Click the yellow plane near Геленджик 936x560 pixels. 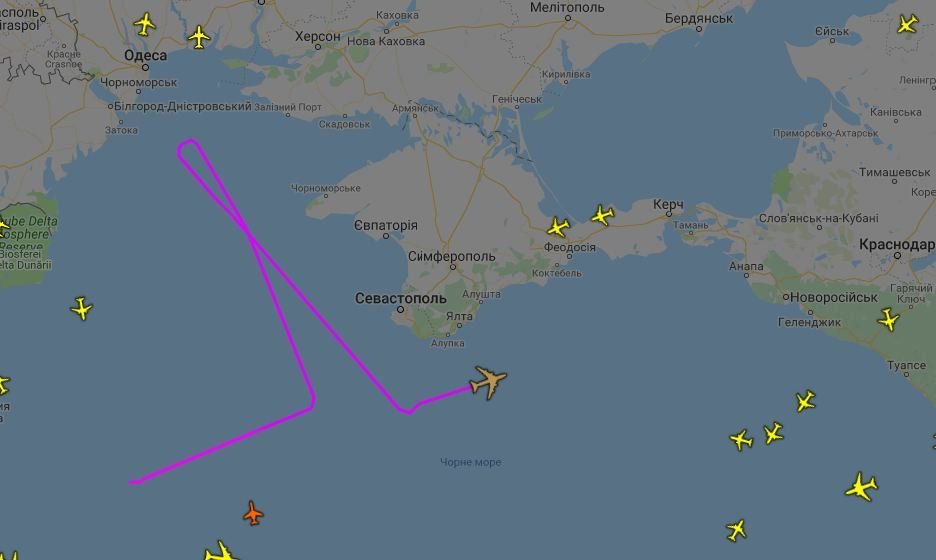pyautogui.click(x=888, y=319)
